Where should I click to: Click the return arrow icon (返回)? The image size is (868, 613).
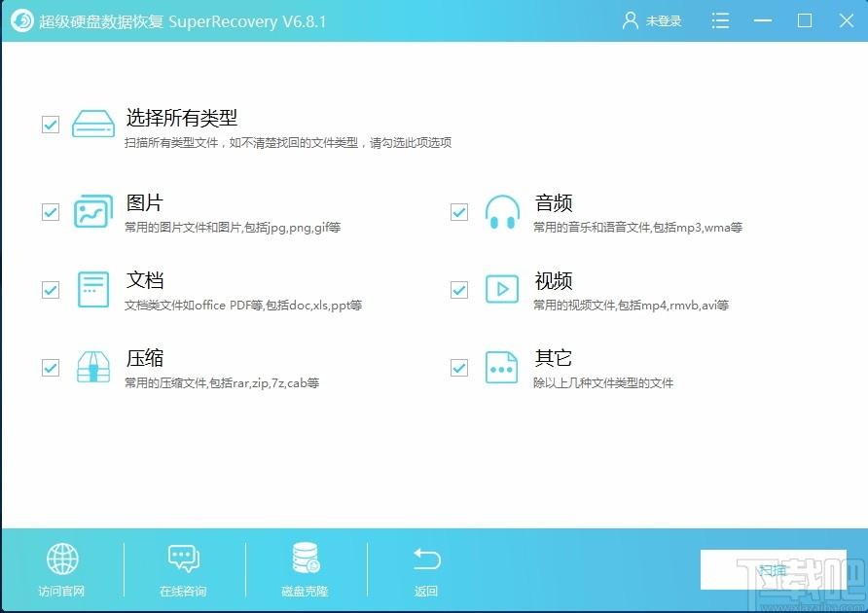(426, 559)
